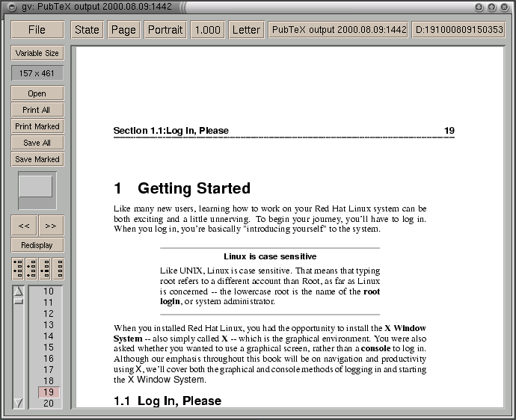Toggle mark on current page icon
Viewport: 516px width, 420px height.
(x=45, y=269)
